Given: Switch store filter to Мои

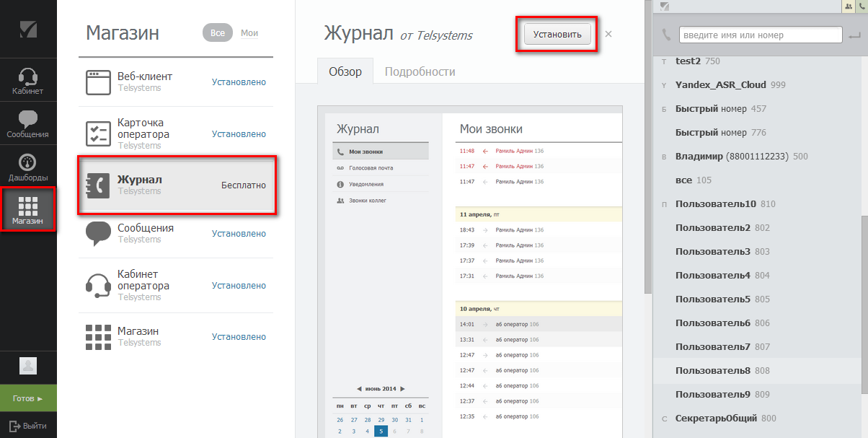Looking at the screenshot, I should (x=249, y=33).
